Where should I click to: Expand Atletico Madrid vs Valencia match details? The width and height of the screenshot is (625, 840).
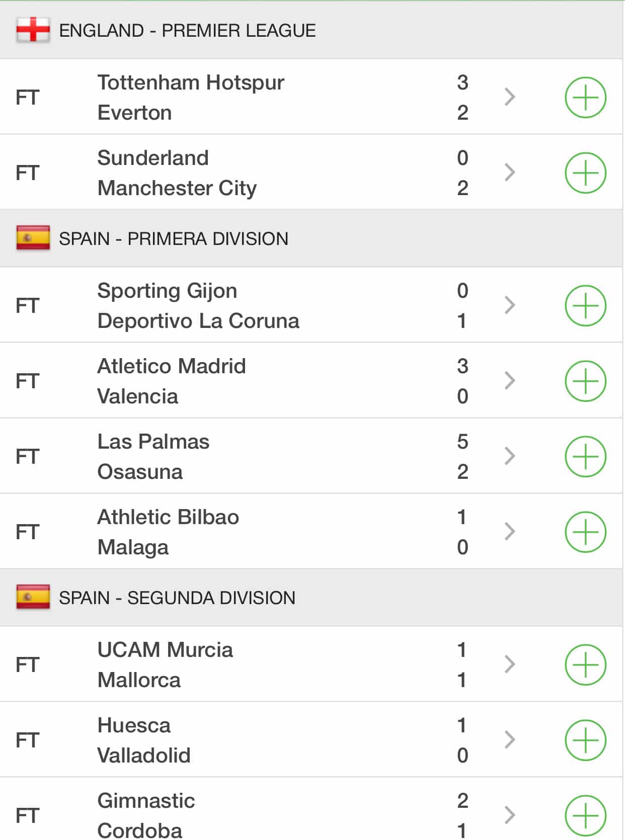coord(510,381)
